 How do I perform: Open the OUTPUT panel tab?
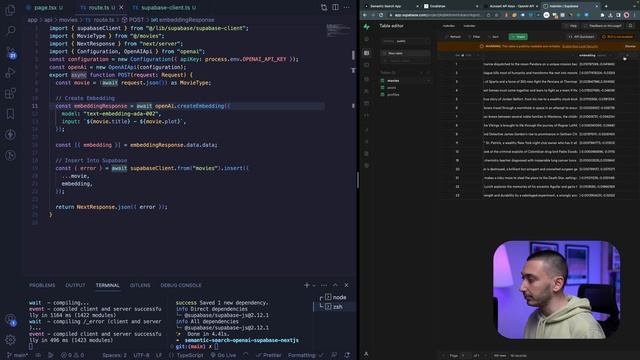tap(76, 285)
